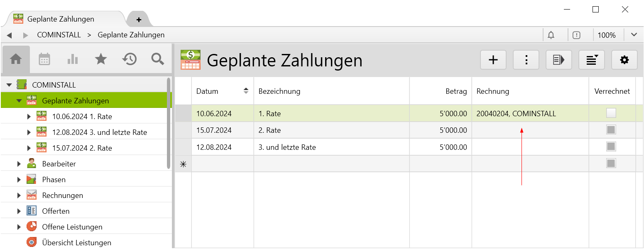This screenshot has width=644, height=249.
Task: Expand the Rechnungen tree node
Action: [19, 195]
